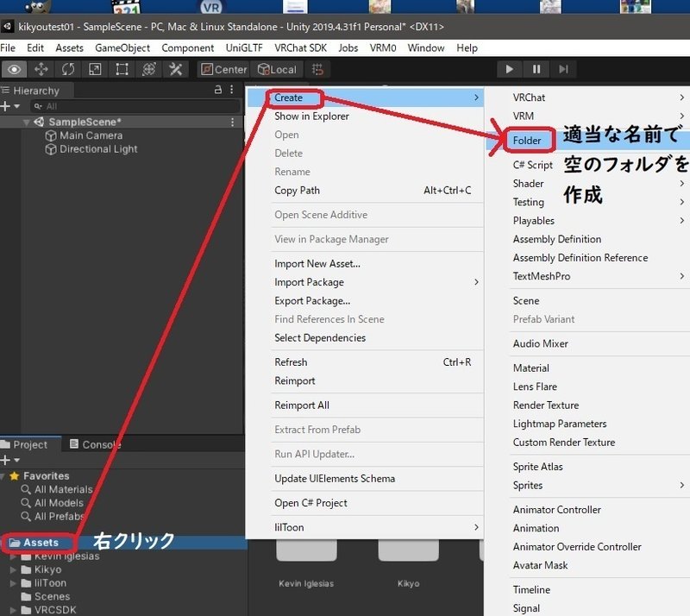The image size is (690, 616).
Task: Expand the VRChat create submenu
Action: tap(587, 97)
